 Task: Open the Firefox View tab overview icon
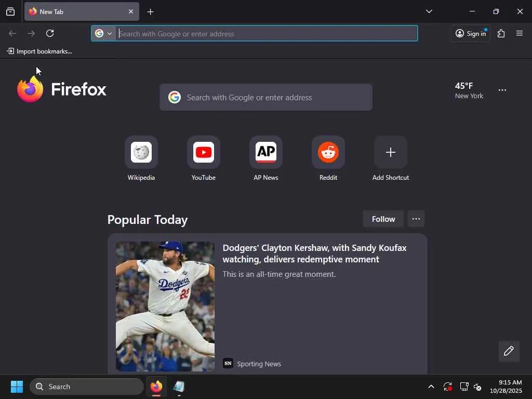[x=10, y=12]
